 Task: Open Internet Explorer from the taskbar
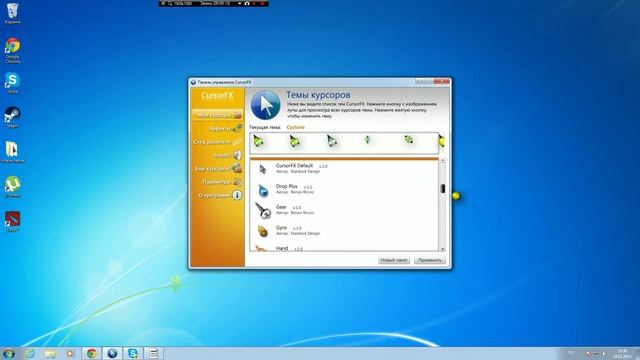pos(30,353)
